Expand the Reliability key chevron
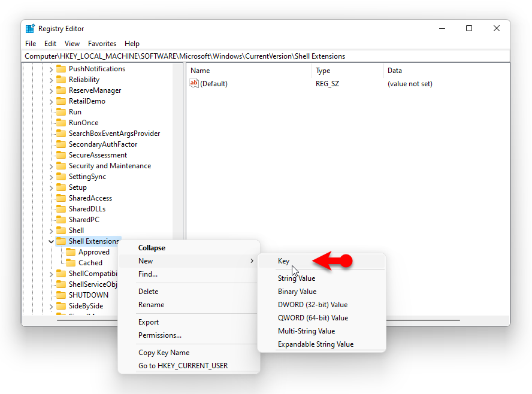The image size is (532, 394). tap(51, 80)
